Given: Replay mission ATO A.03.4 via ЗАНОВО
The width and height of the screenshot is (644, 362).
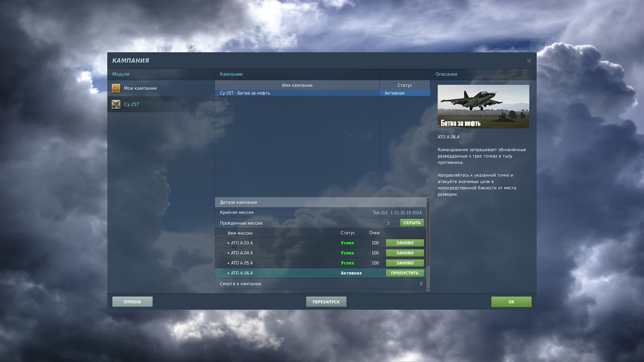Looking at the screenshot, I should tap(405, 243).
